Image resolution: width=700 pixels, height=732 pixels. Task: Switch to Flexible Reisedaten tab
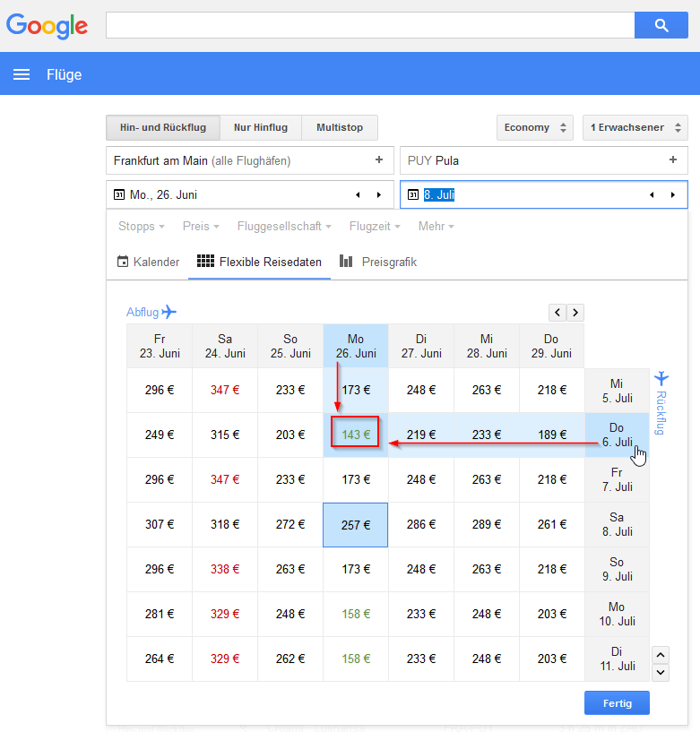click(259, 262)
